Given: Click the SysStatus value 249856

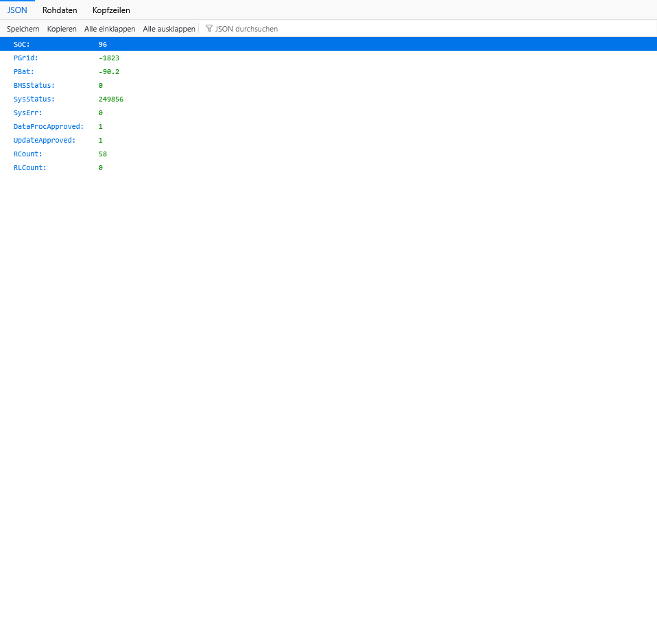Looking at the screenshot, I should point(111,99).
